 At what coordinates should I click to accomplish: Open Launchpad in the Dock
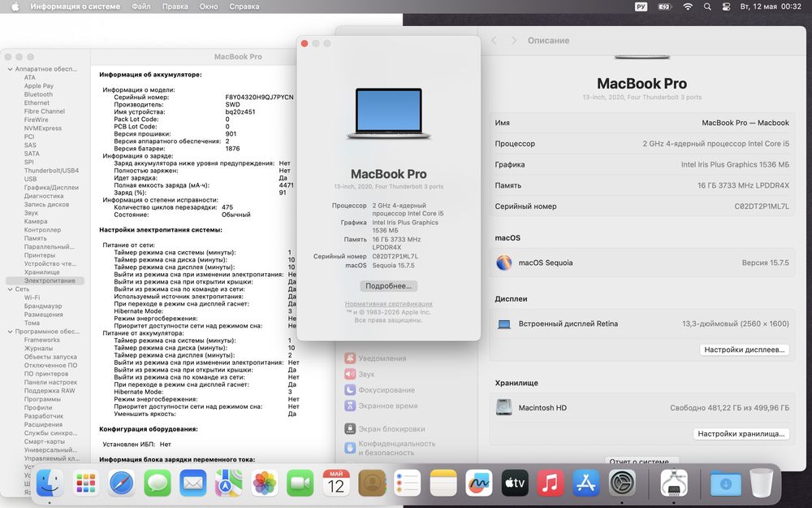click(86, 483)
